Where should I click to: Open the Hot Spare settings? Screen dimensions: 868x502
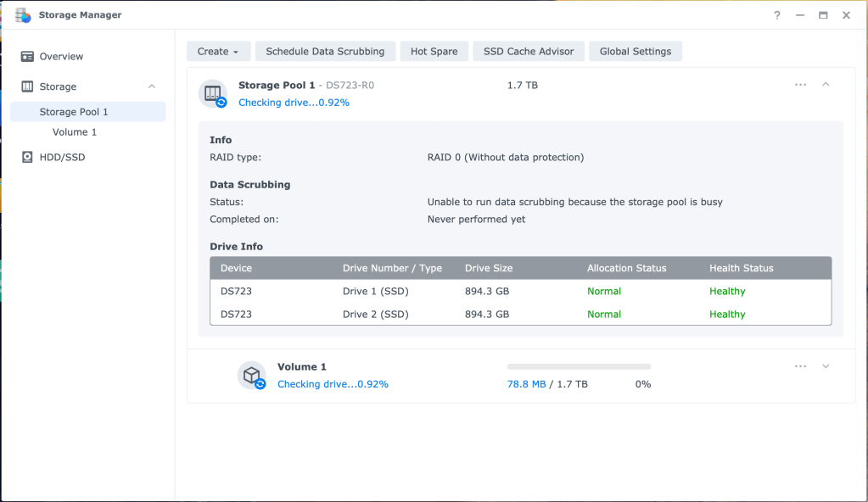[x=434, y=52]
